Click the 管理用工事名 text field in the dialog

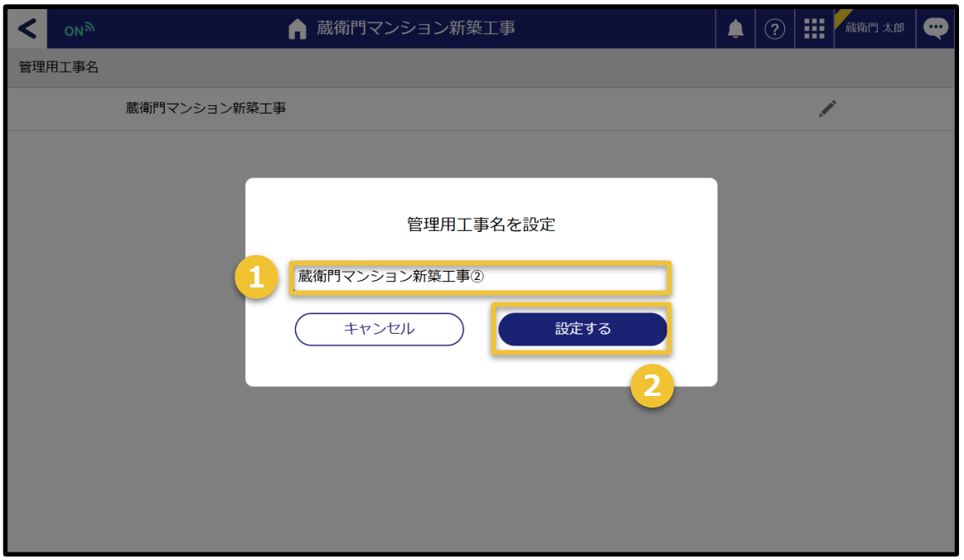click(480, 278)
